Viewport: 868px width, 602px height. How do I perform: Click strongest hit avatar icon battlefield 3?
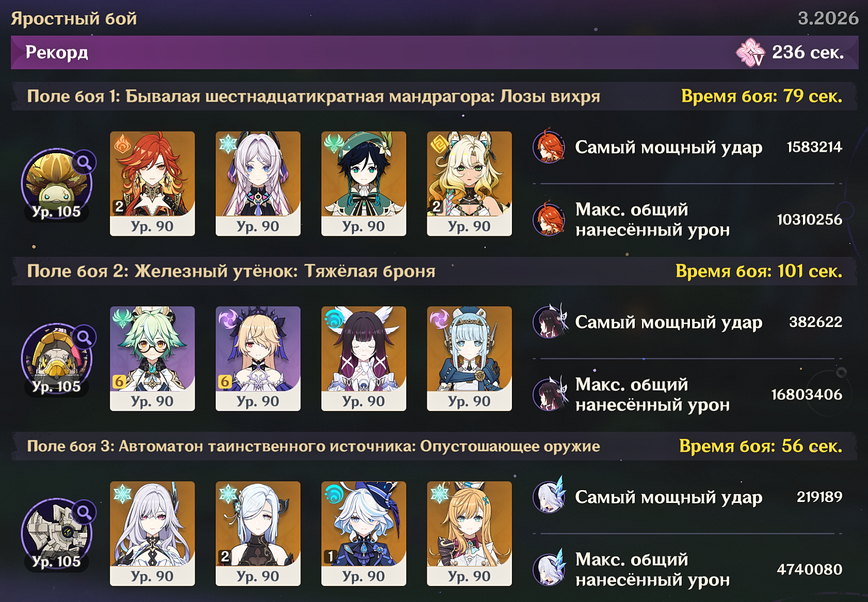550,497
